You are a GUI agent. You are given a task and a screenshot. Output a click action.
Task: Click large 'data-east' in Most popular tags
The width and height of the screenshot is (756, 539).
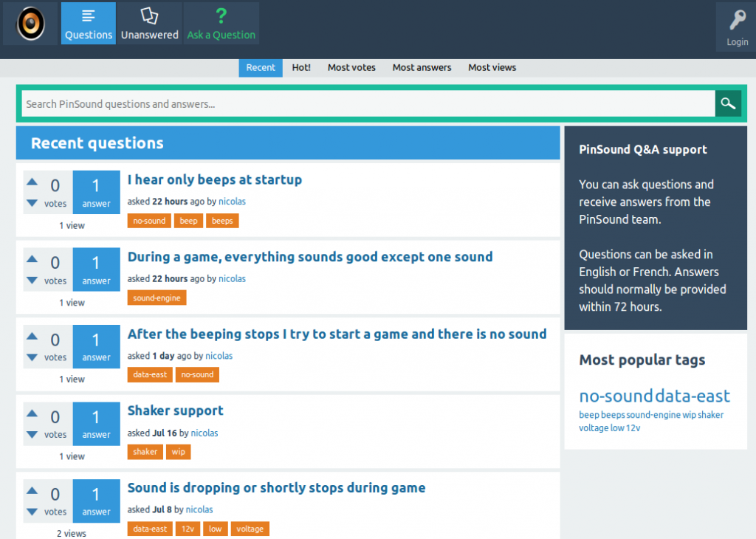[x=693, y=396]
